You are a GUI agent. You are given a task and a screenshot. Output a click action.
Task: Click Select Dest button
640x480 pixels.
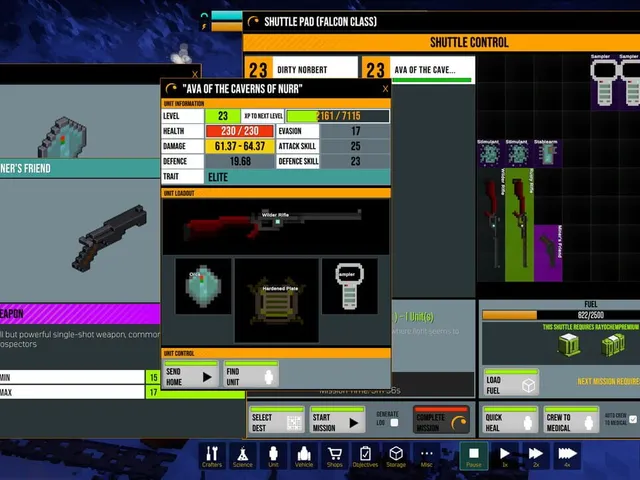coord(277,420)
